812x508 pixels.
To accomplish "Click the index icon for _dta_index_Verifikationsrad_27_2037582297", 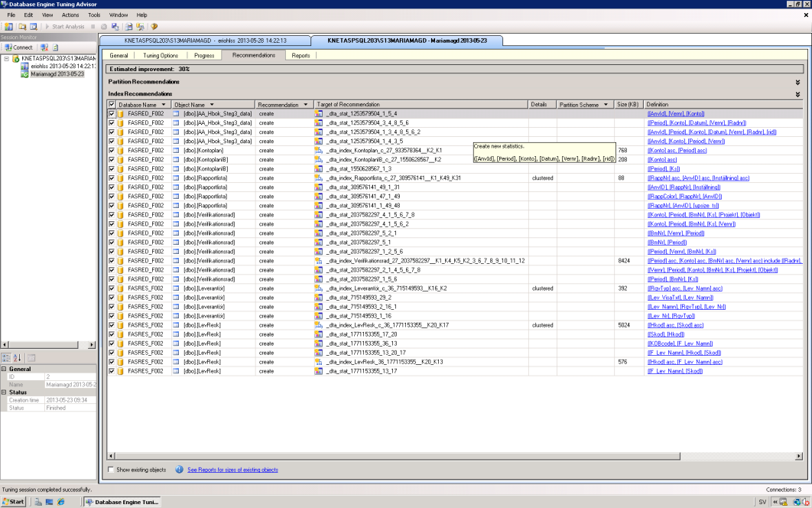I will (x=319, y=261).
